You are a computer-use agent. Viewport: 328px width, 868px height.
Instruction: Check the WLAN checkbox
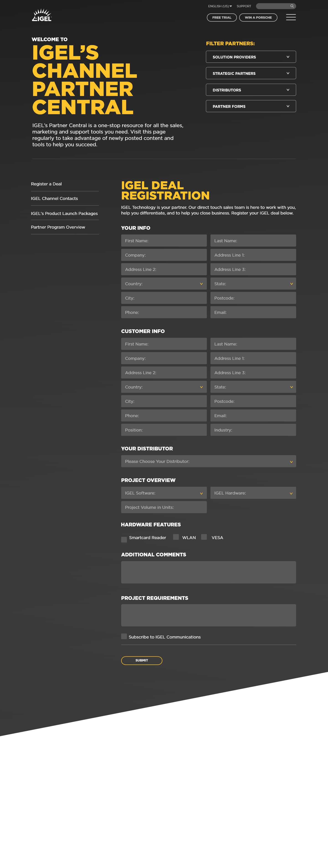click(176, 537)
